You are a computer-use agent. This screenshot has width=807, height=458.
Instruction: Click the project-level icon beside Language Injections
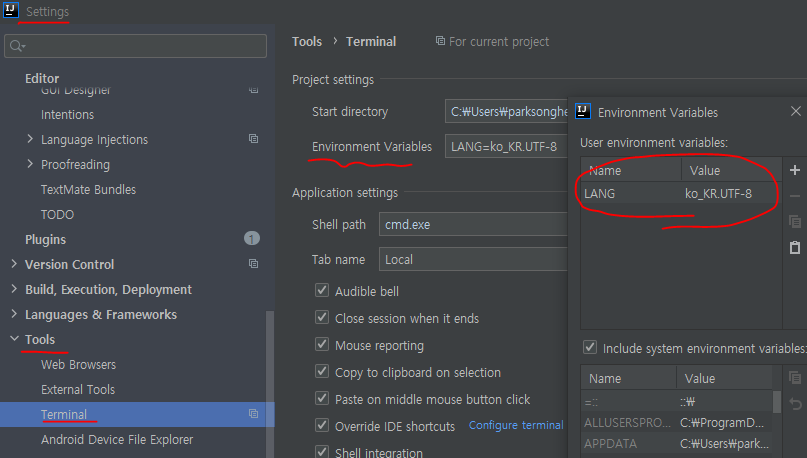click(253, 138)
